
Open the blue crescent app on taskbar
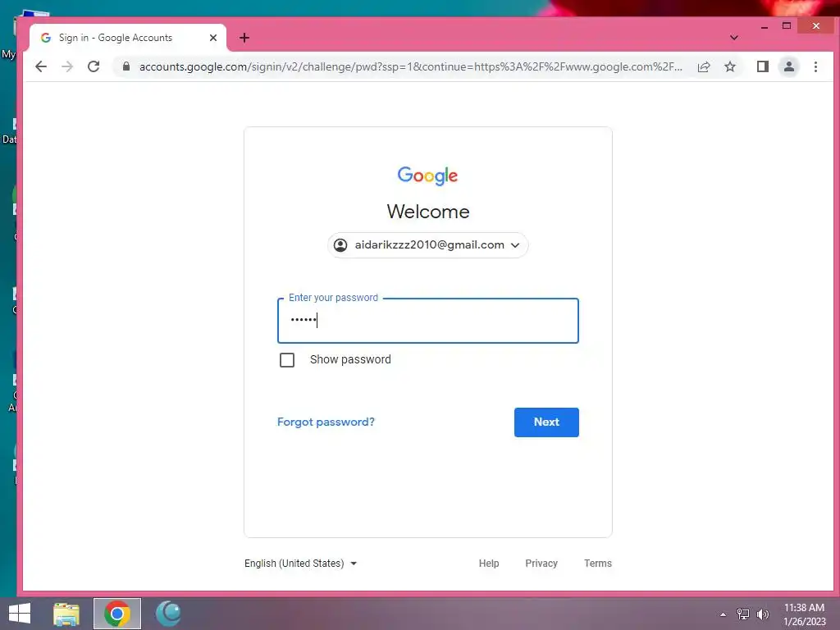pos(168,614)
